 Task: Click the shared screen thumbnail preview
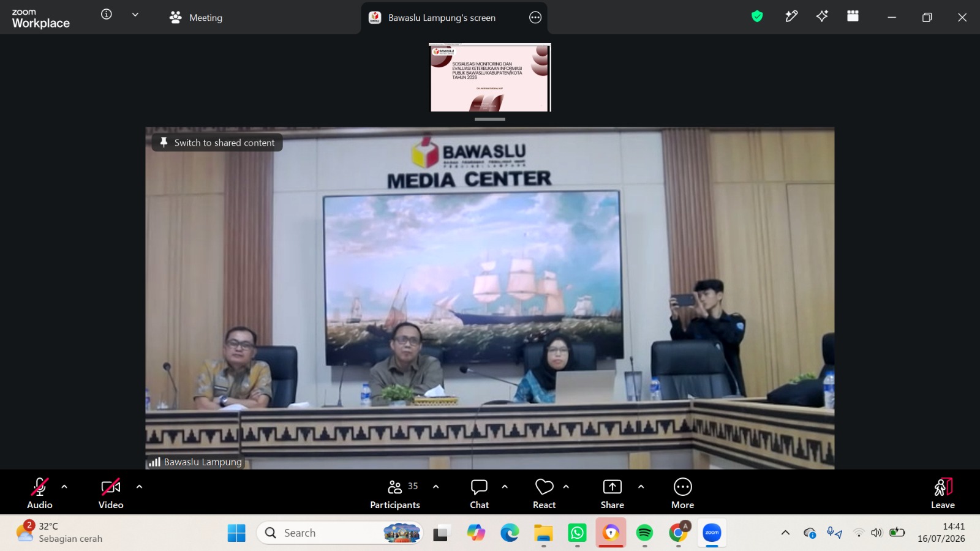coord(490,78)
